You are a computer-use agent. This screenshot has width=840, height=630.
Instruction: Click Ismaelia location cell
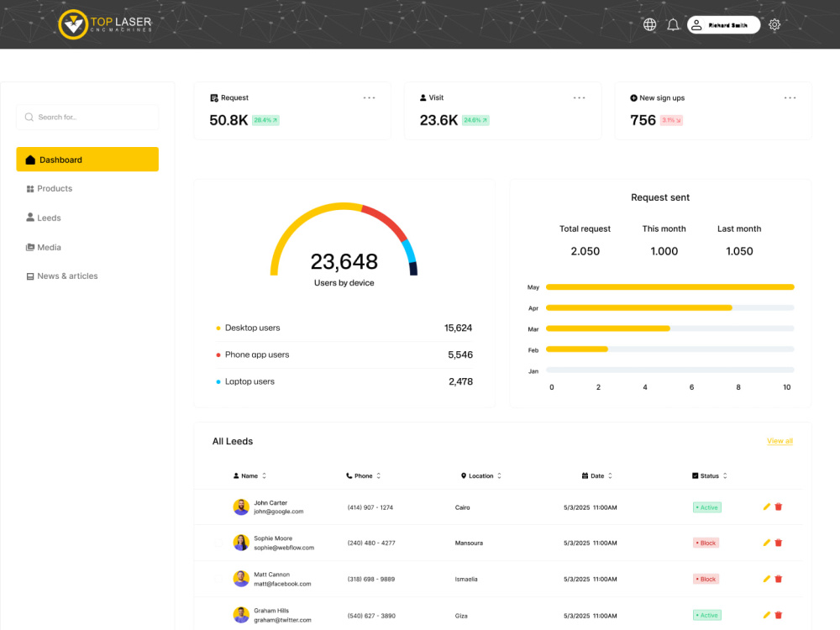(x=466, y=579)
